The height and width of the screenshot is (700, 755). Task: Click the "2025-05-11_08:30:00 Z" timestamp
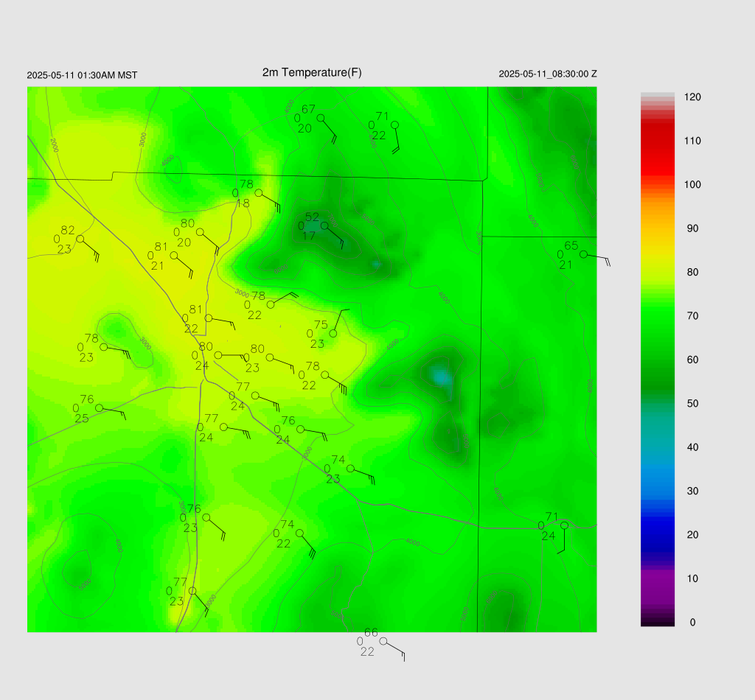click(548, 74)
